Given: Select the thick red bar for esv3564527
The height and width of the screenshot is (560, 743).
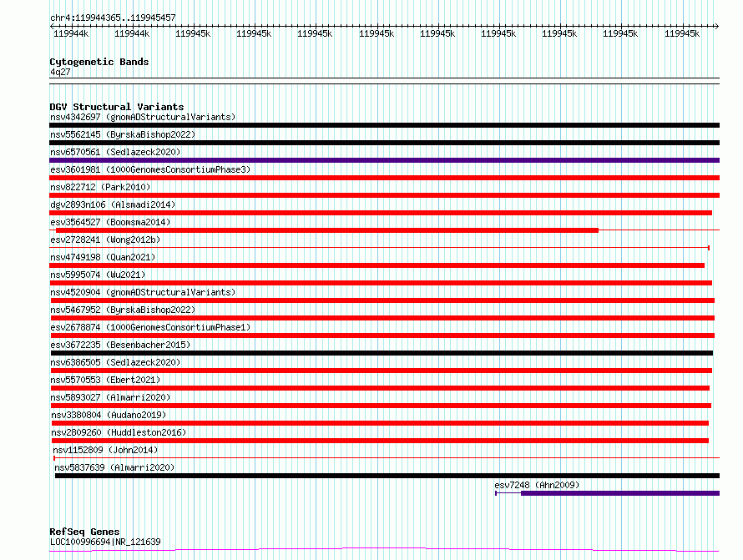Looking at the screenshot, I should (327, 230).
